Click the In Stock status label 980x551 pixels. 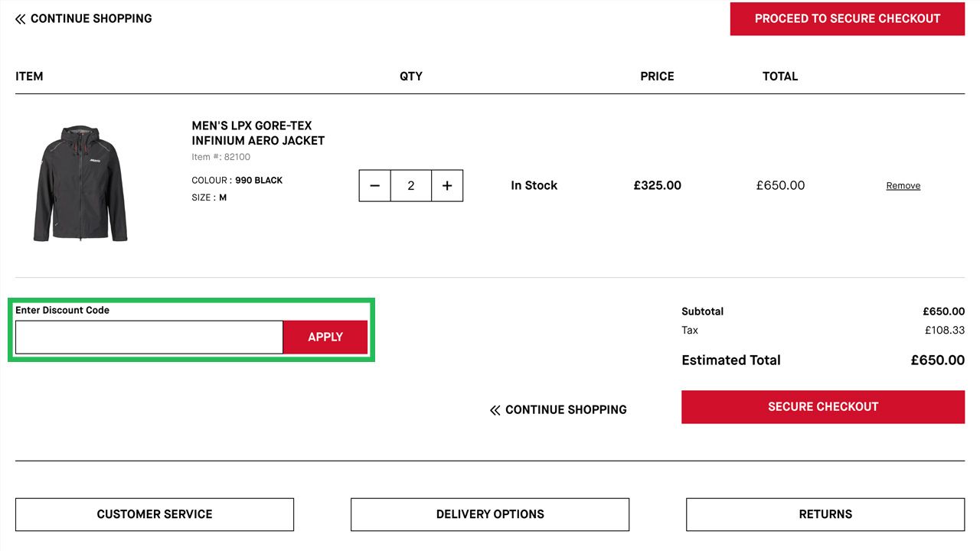(534, 186)
